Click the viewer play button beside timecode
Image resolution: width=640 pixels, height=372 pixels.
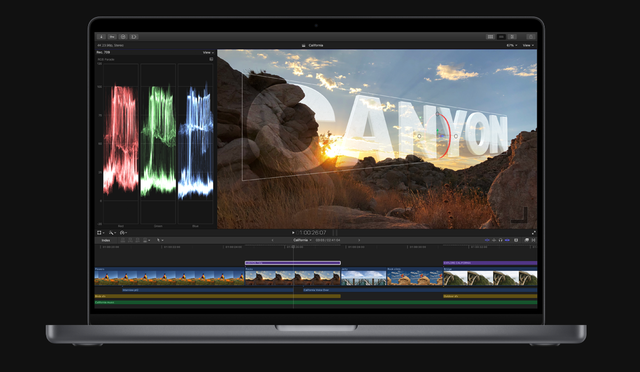293,233
